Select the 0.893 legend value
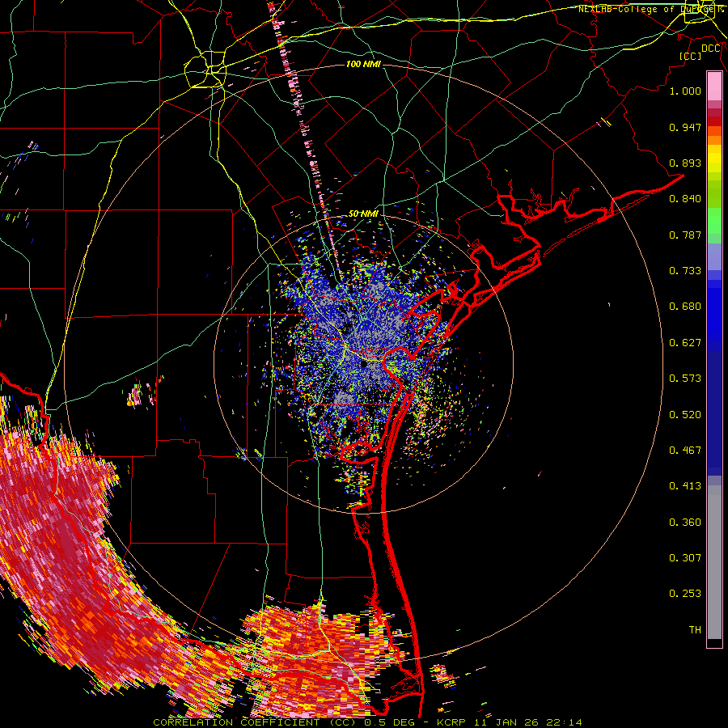This screenshot has width=728, height=728. [x=685, y=163]
